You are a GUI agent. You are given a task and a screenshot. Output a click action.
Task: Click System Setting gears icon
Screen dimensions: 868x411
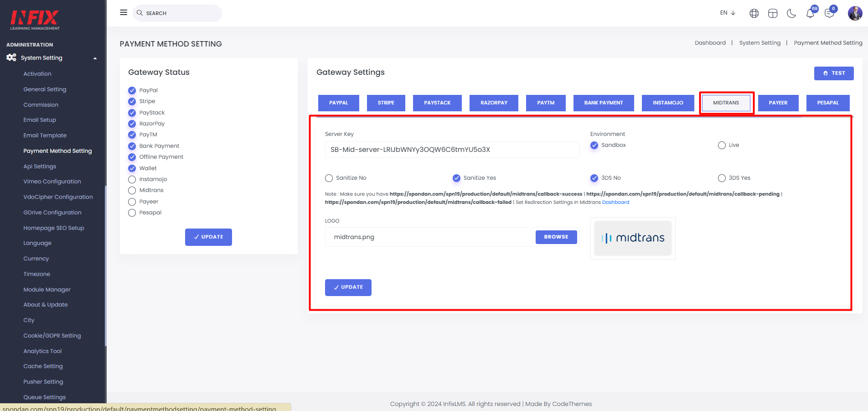point(11,57)
